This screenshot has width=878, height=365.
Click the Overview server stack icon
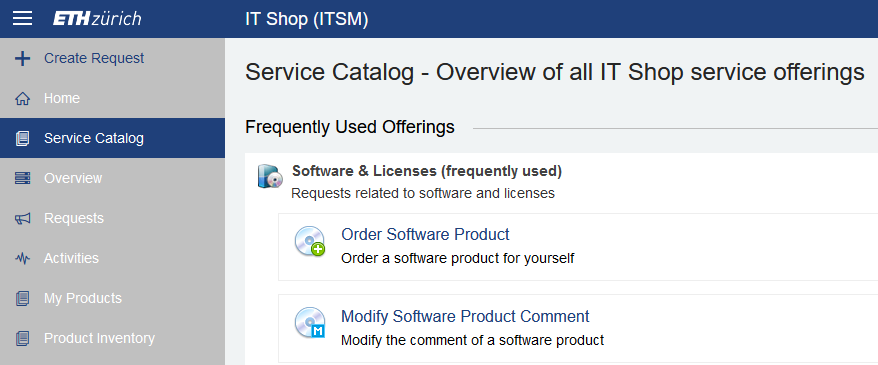pyautogui.click(x=22, y=178)
